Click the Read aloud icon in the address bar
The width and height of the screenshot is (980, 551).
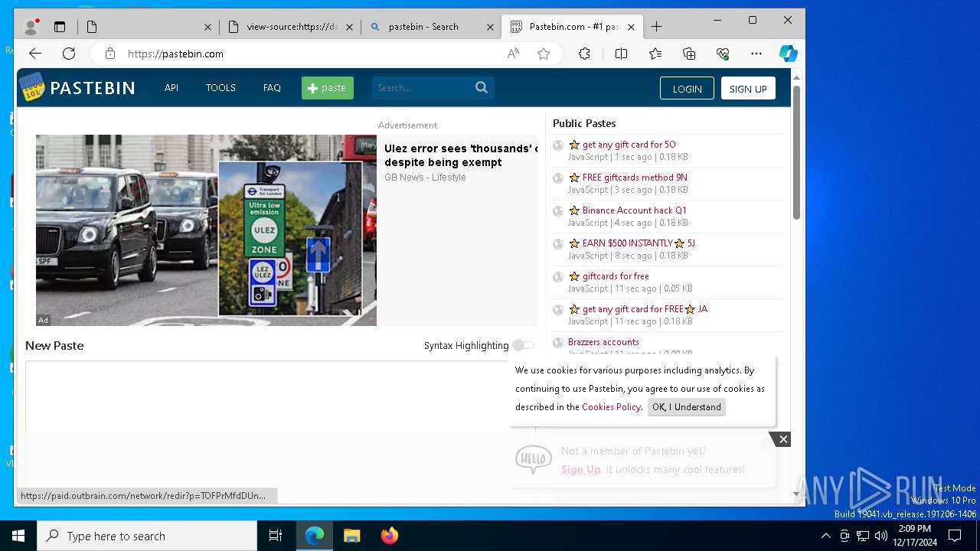pyautogui.click(x=513, y=54)
